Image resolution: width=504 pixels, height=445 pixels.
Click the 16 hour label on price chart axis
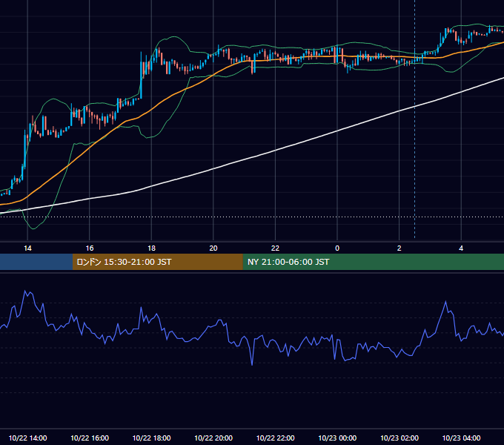click(x=90, y=248)
